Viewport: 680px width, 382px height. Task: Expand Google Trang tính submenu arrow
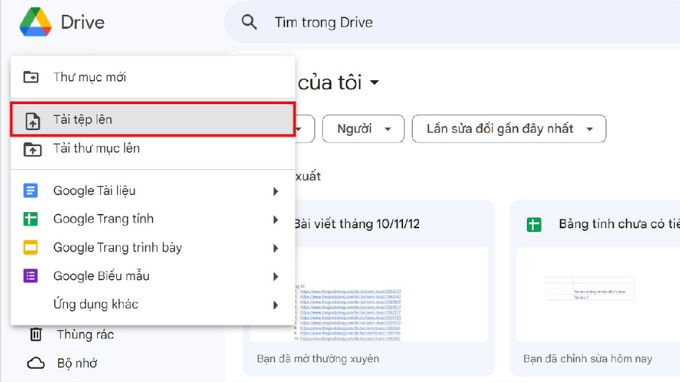tap(275, 220)
